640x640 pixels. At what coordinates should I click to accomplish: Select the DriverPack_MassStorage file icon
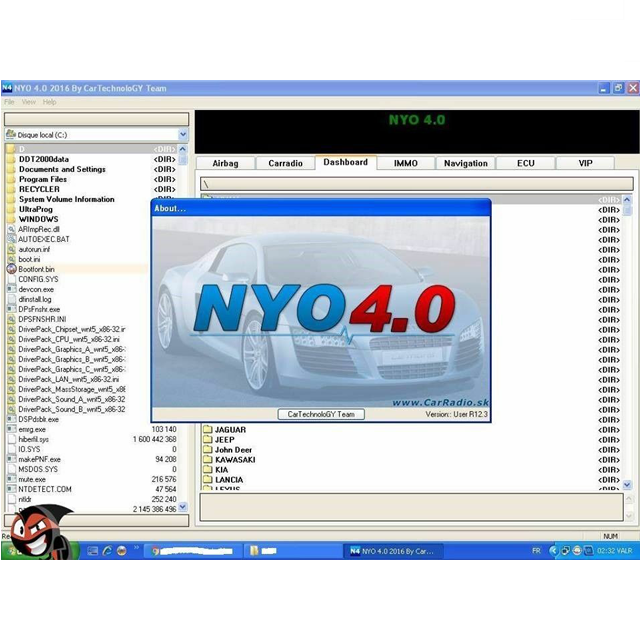[11, 389]
